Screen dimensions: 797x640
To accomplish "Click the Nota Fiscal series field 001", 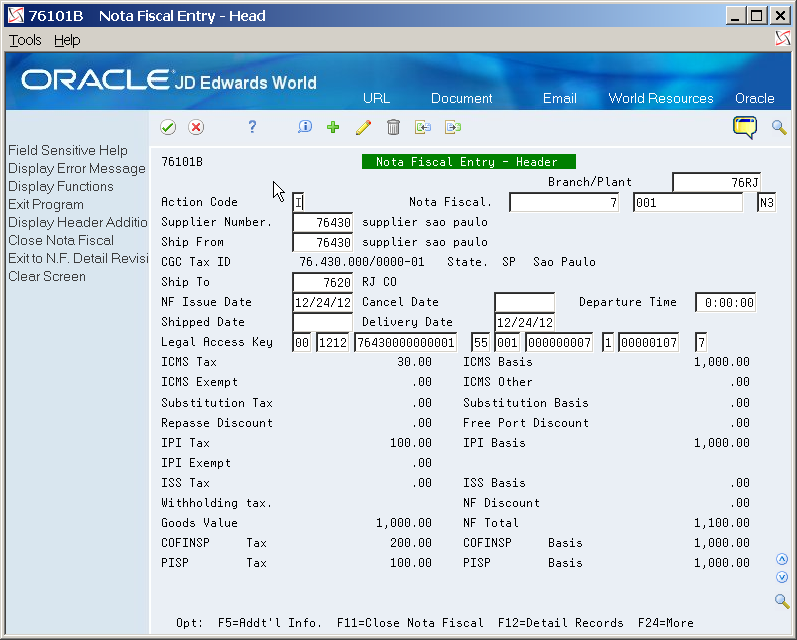I will (x=688, y=202).
